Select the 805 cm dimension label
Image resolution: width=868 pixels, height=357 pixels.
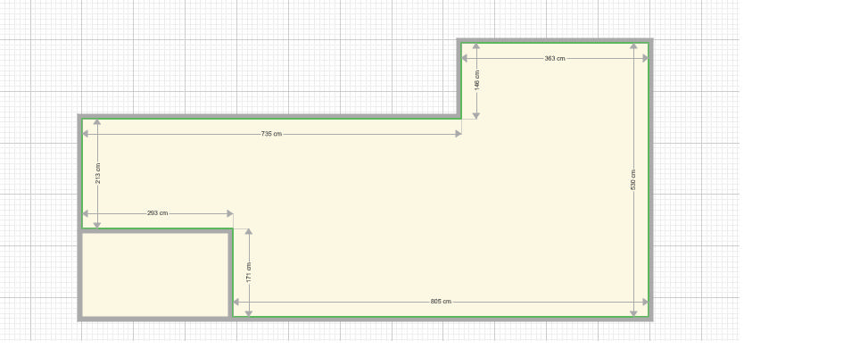[441, 302]
